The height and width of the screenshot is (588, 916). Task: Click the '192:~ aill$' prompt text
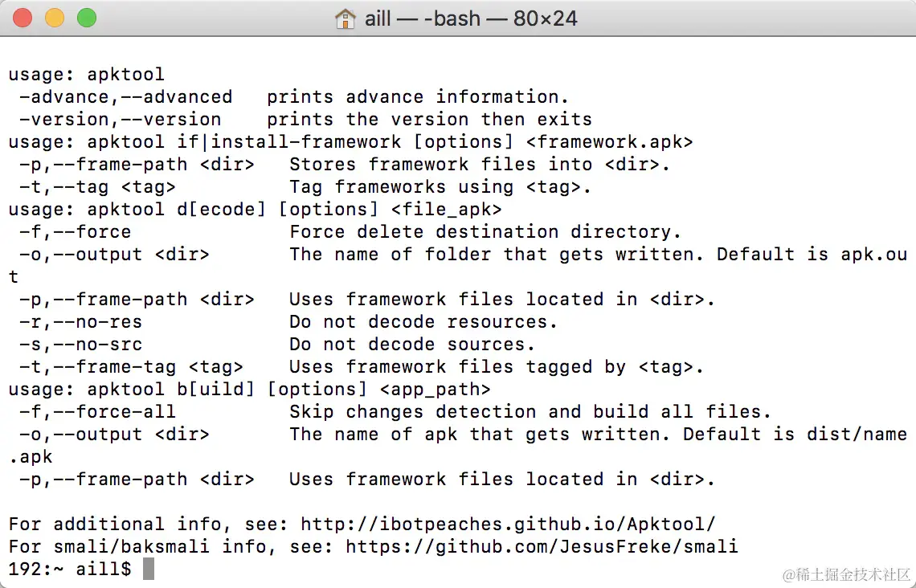(x=70, y=569)
